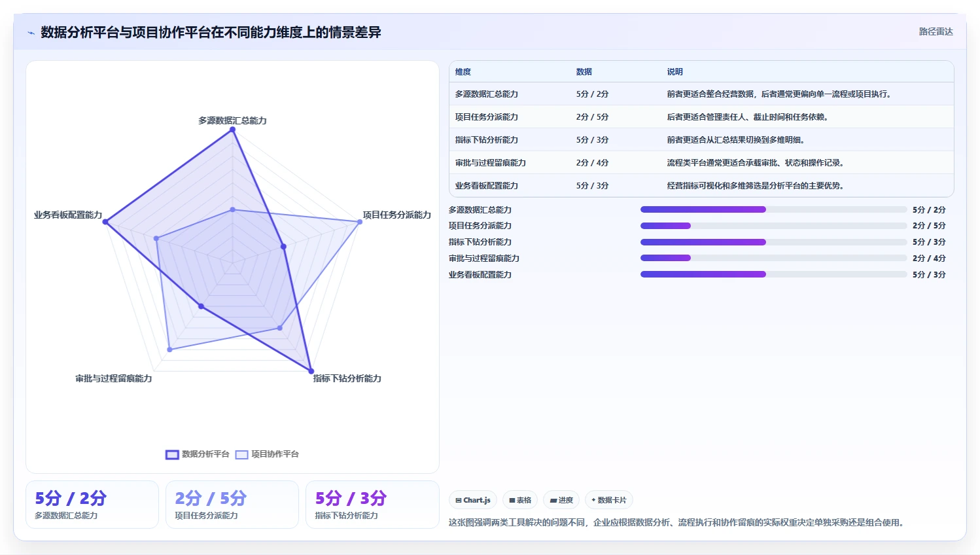Click the 项目任务分派能力 radar axis label
Screen dimensions: 980x555
(397, 215)
